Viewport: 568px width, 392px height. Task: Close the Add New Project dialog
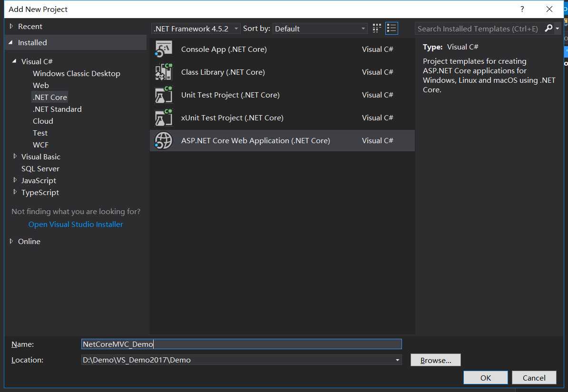[x=549, y=9]
